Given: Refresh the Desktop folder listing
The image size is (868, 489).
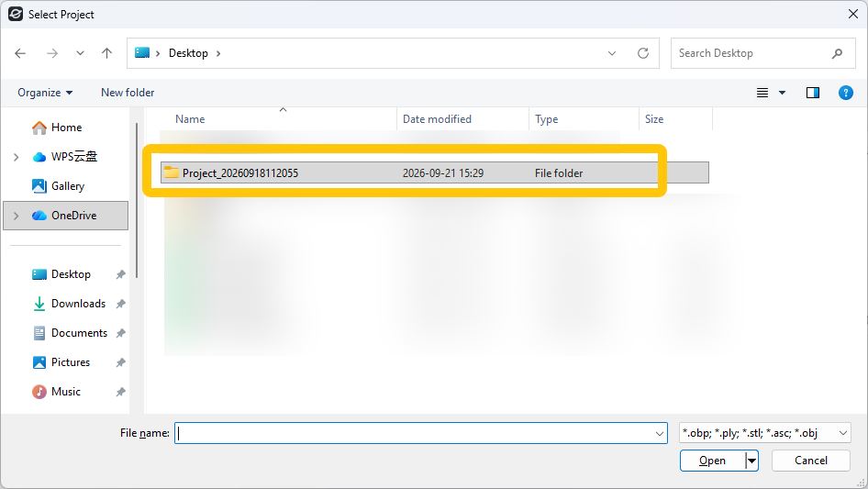Looking at the screenshot, I should click(x=642, y=53).
